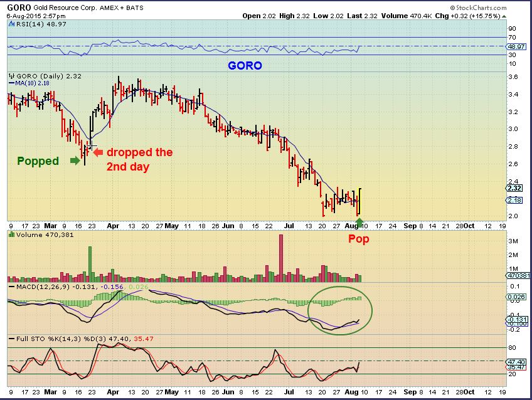The image size is (532, 400).
Task: Click 'Oct' on the bottom stochastic date axis
Action: coord(469,392)
